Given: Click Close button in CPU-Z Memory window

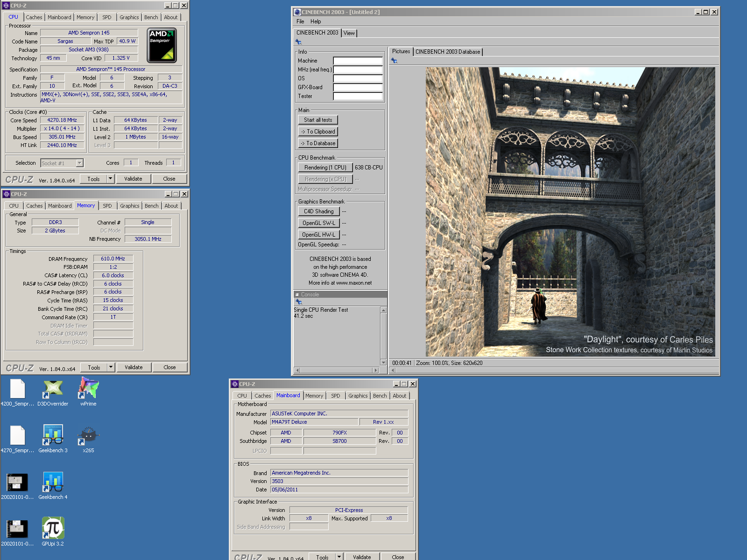Looking at the screenshot, I should [x=169, y=367].
